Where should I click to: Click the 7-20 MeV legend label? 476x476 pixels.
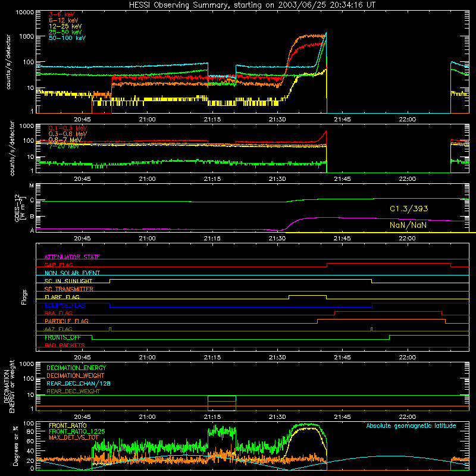(64, 146)
